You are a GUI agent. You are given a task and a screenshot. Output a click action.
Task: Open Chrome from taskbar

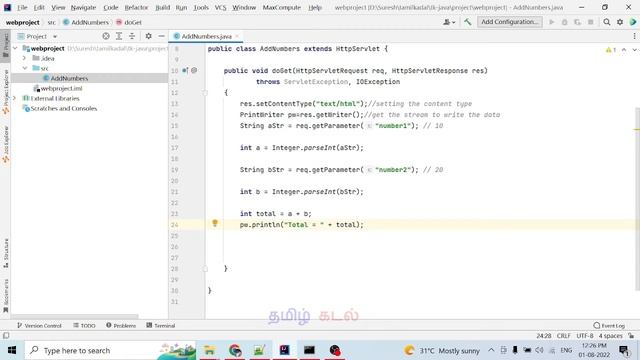235,350
